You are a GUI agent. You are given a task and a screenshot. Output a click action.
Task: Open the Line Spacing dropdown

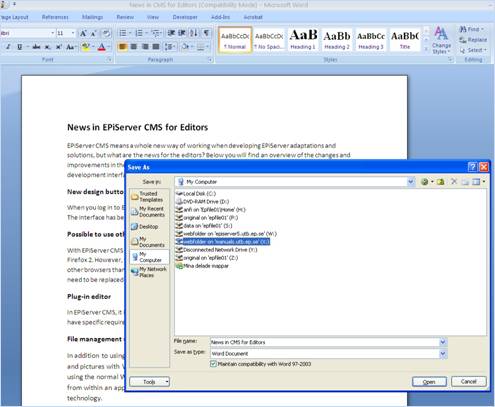170,47
